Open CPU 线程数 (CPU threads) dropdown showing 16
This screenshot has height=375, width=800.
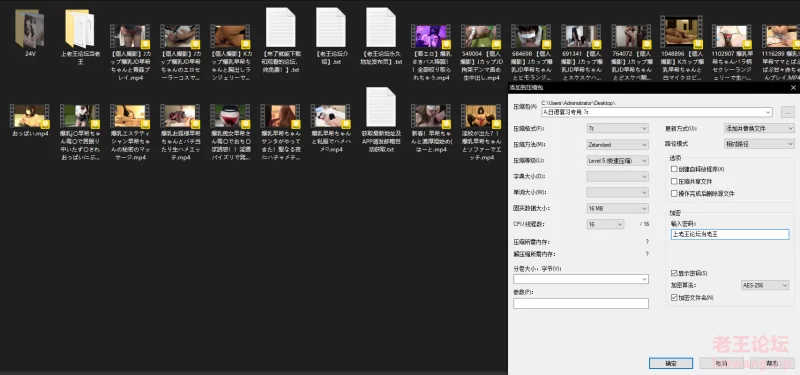tap(605, 224)
